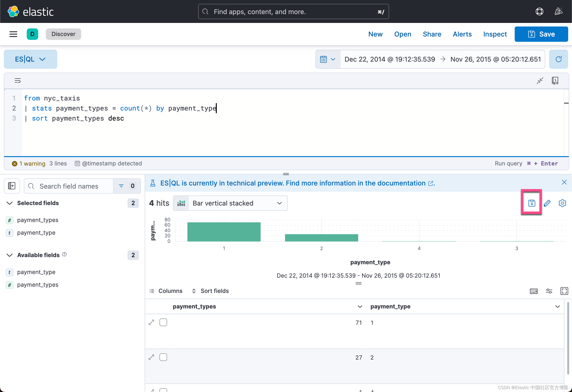The width and height of the screenshot is (572, 392).
Task: Open the keyboard shortcuts icon above the table
Action: tap(534, 291)
